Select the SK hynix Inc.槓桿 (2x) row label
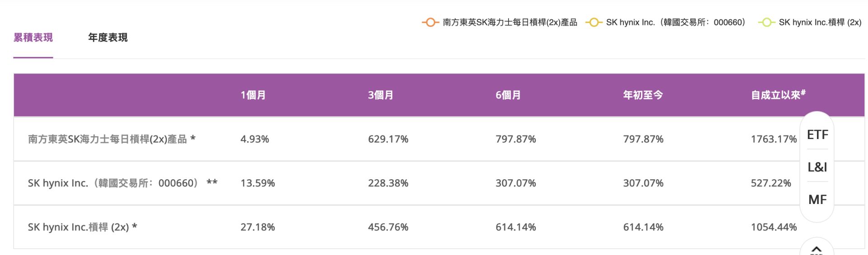 tap(82, 227)
